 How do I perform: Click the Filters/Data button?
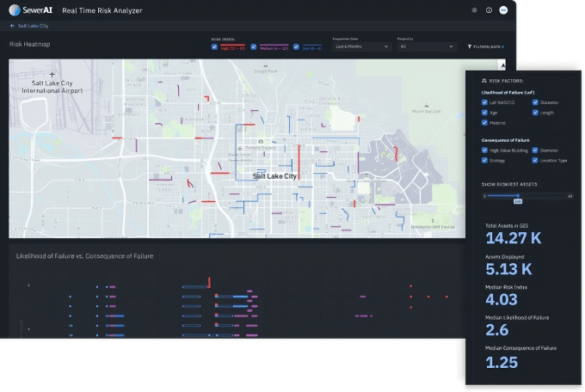tap(487, 46)
